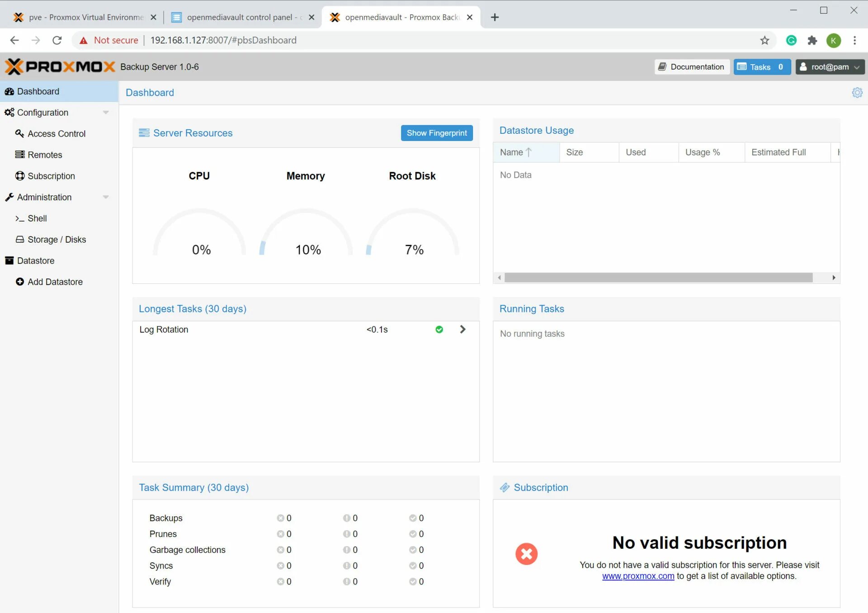Image resolution: width=868 pixels, height=613 pixels.
Task: Click the Not secure warning icon
Action: [84, 41]
